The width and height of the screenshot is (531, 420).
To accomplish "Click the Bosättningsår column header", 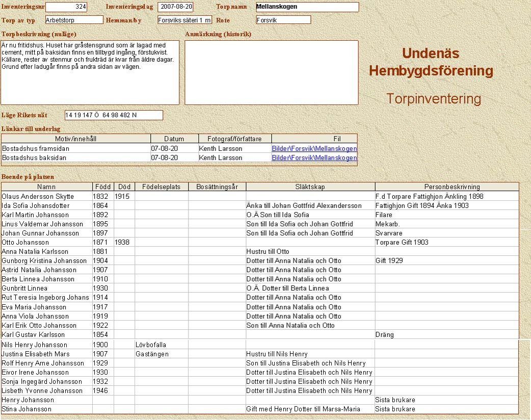I will (x=217, y=187).
